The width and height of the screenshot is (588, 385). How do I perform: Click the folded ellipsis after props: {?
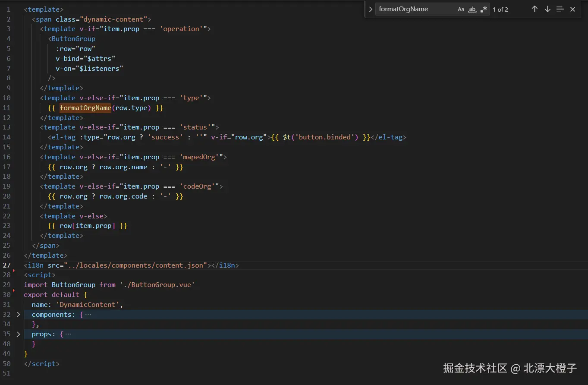coord(68,334)
